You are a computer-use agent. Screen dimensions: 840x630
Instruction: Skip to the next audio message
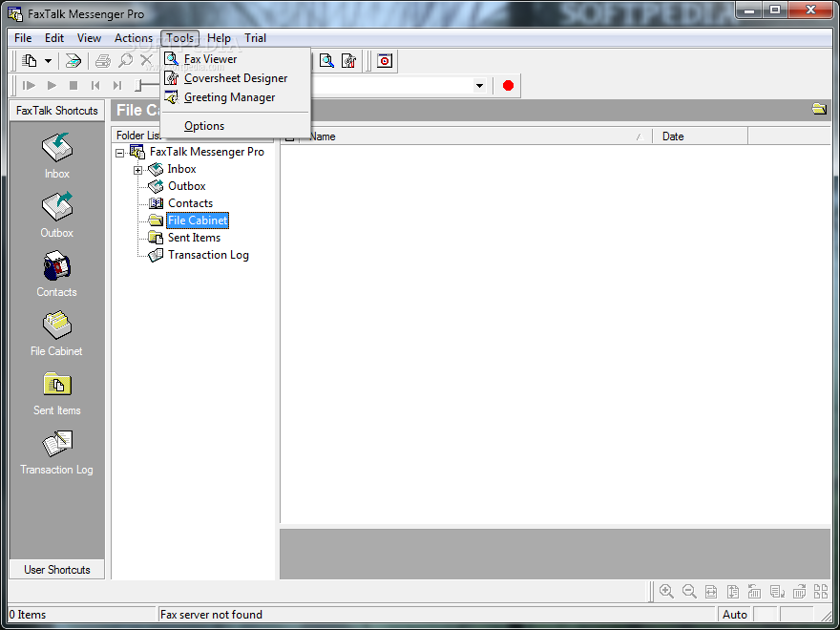(117, 85)
